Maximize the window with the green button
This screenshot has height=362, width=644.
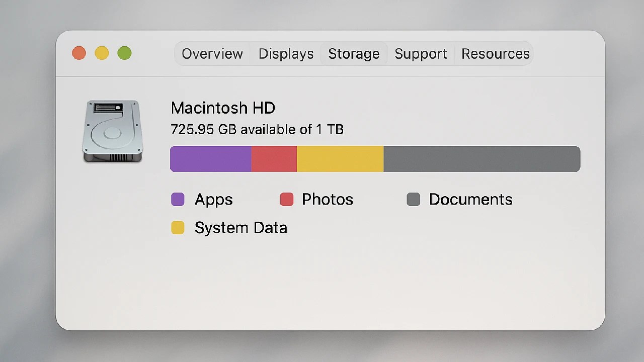point(124,53)
